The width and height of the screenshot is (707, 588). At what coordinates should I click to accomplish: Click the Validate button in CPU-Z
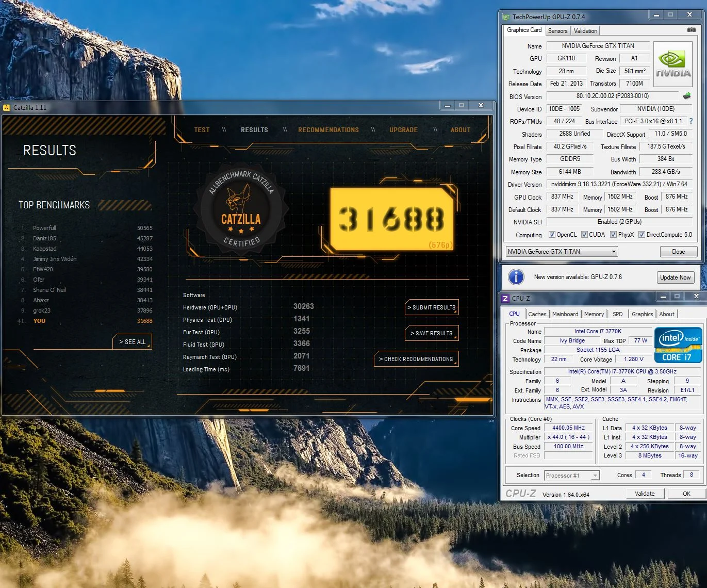(x=645, y=494)
